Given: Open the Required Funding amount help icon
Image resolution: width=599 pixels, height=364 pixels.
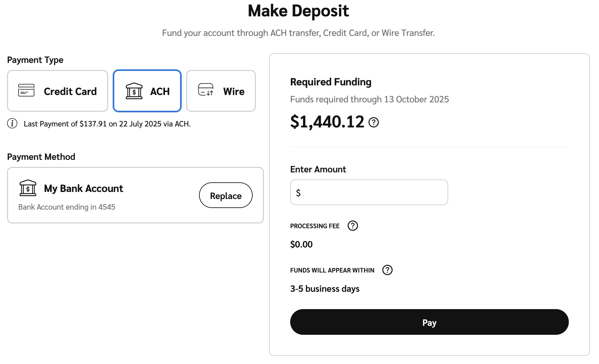Looking at the screenshot, I should tap(374, 122).
